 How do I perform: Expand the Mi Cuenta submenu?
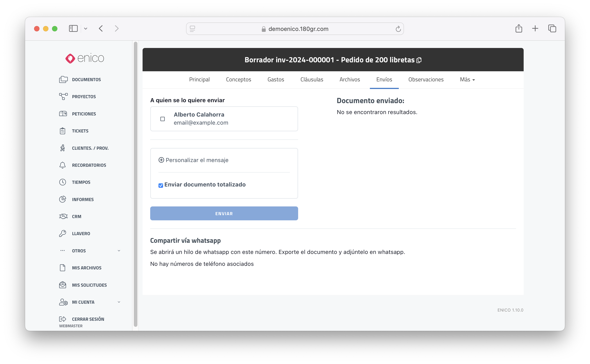click(119, 302)
